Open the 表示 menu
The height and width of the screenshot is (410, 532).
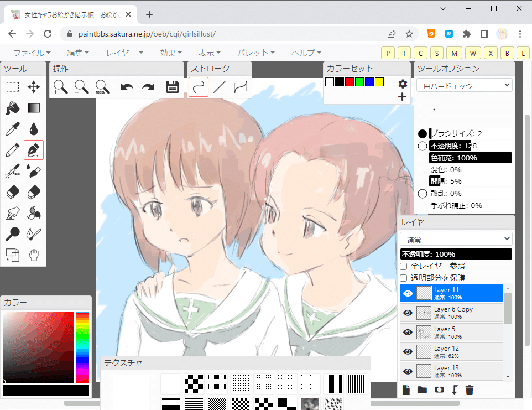pos(210,53)
